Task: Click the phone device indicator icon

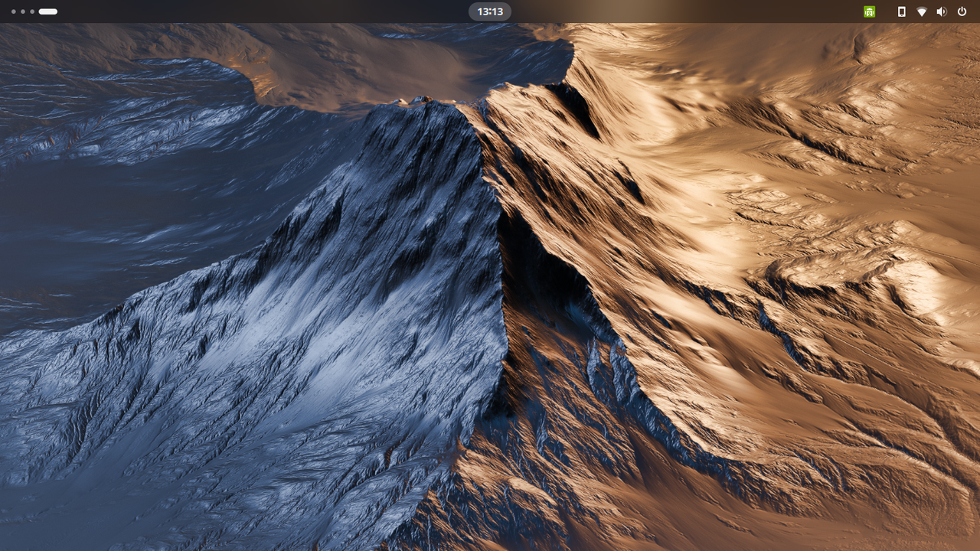Action: [x=902, y=11]
